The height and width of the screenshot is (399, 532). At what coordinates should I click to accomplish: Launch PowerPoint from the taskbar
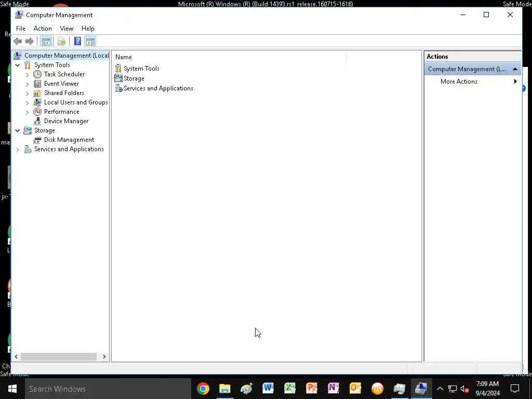(312, 389)
